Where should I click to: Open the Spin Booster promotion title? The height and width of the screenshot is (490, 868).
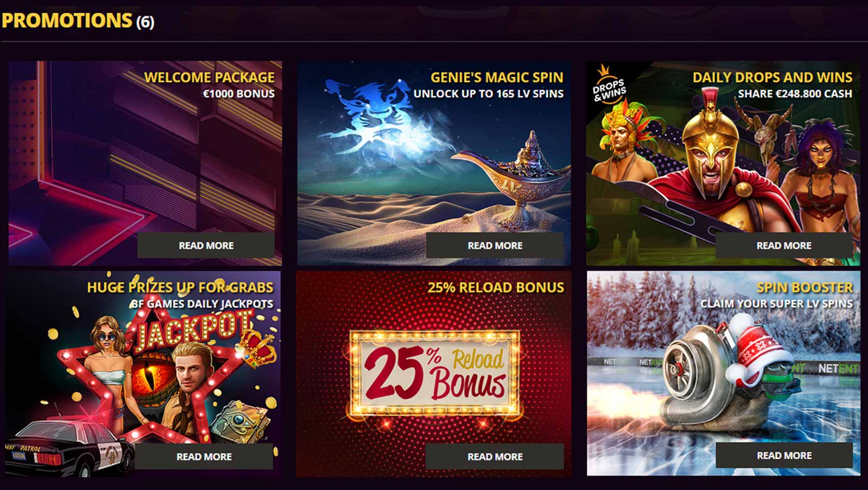[805, 287]
